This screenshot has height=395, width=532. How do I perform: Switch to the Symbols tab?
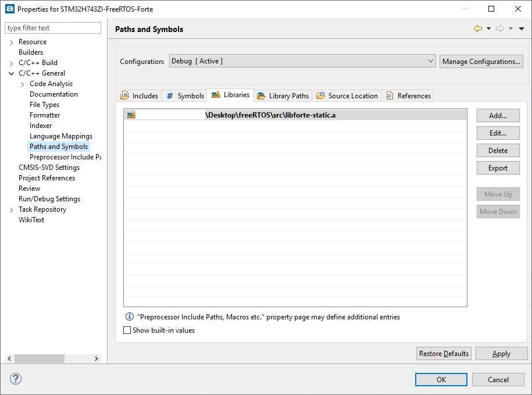(x=184, y=95)
